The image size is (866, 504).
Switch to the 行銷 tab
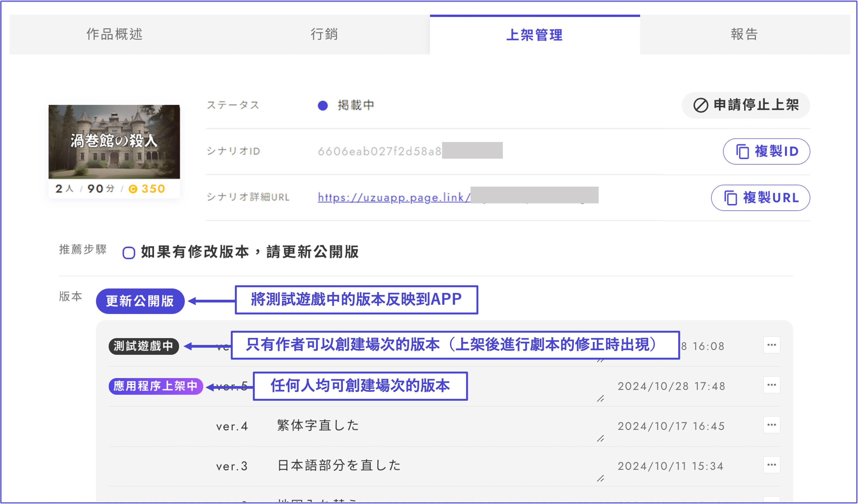324,34
